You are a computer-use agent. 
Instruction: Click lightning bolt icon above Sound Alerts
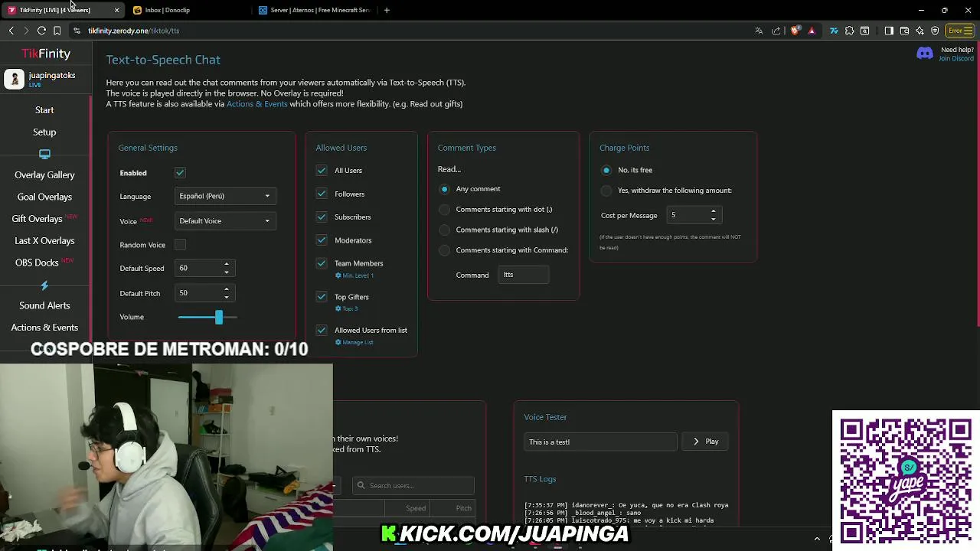(x=44, y=285)
